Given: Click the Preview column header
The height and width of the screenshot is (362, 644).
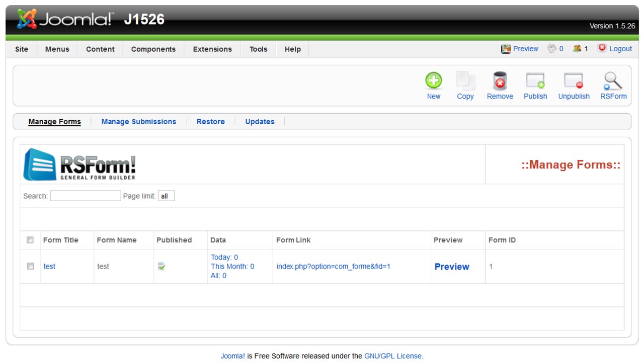Looking at the screenshot, I should tap(448, 240).
